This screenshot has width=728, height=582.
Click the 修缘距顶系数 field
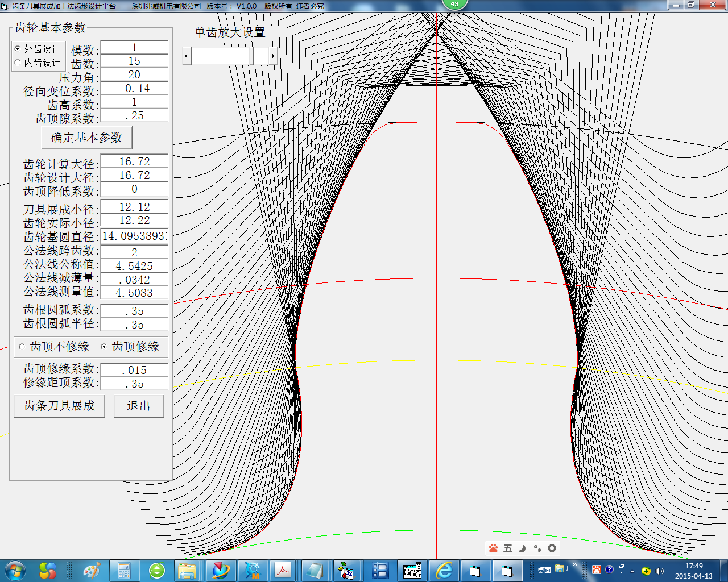[x=134, y=384]
